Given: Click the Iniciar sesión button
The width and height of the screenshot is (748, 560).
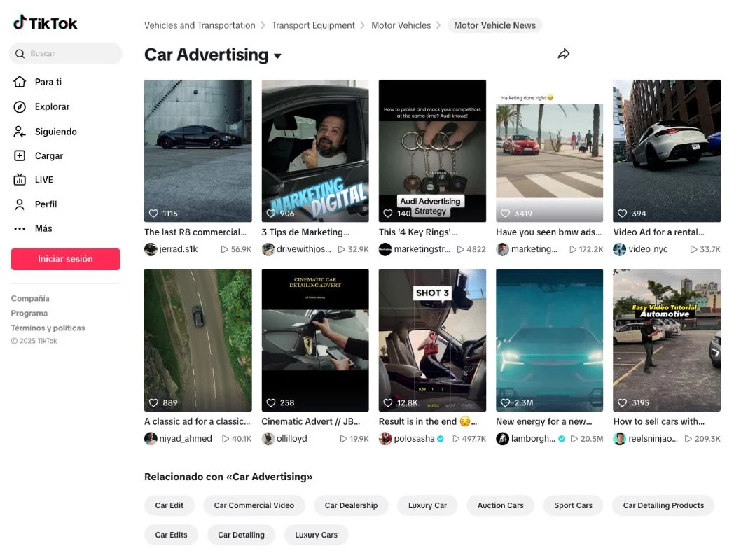Looking at the screenshot, I should tap(65, 259).
